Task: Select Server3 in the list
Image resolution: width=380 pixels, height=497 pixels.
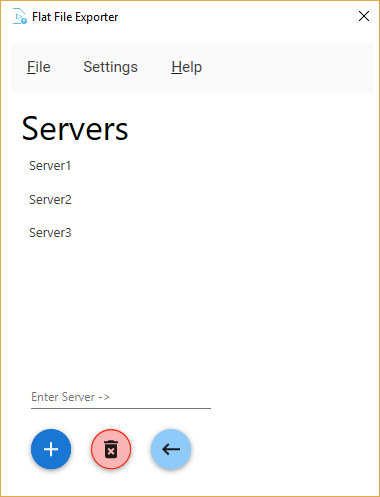Action: tap(50, 233)
